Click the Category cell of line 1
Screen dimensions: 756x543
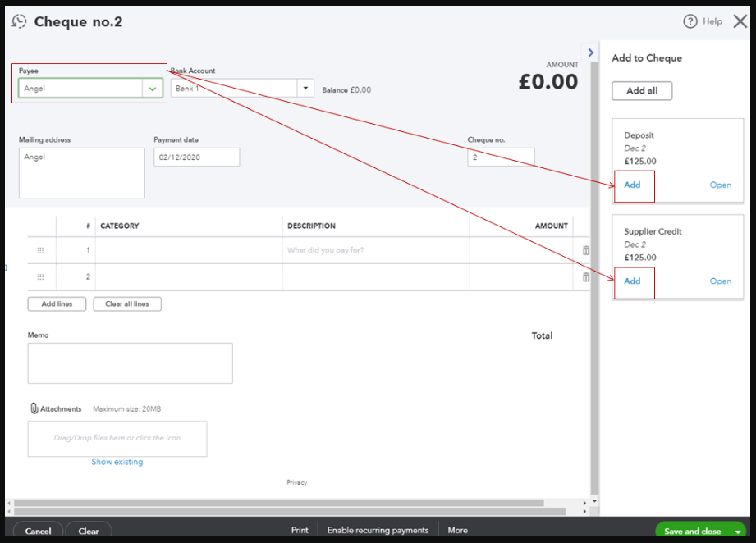tap(189, 250)
